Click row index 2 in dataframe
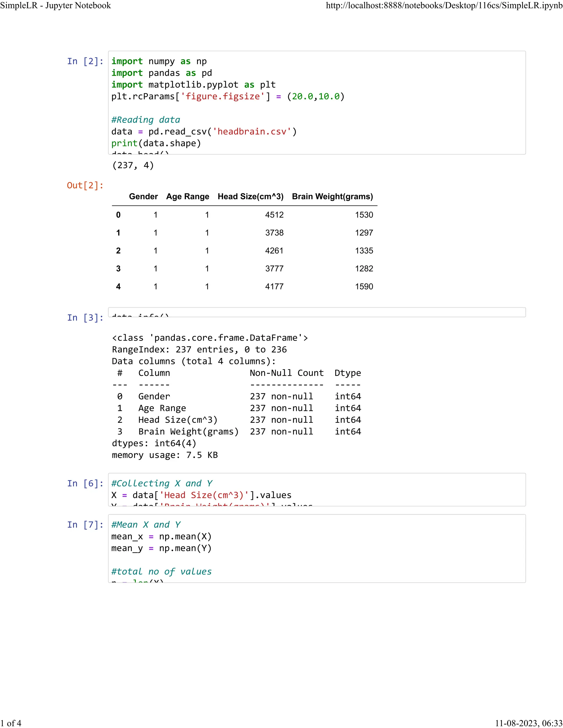This screenshot has height=728, width=563. 118,251
